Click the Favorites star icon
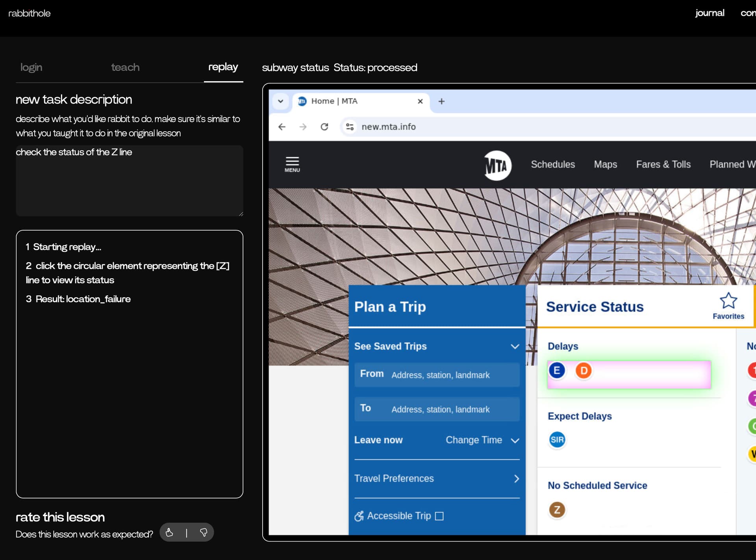Image resolution: width=756 pixels, height=560 pixels. pyautogui.click(x=728, y=301)
